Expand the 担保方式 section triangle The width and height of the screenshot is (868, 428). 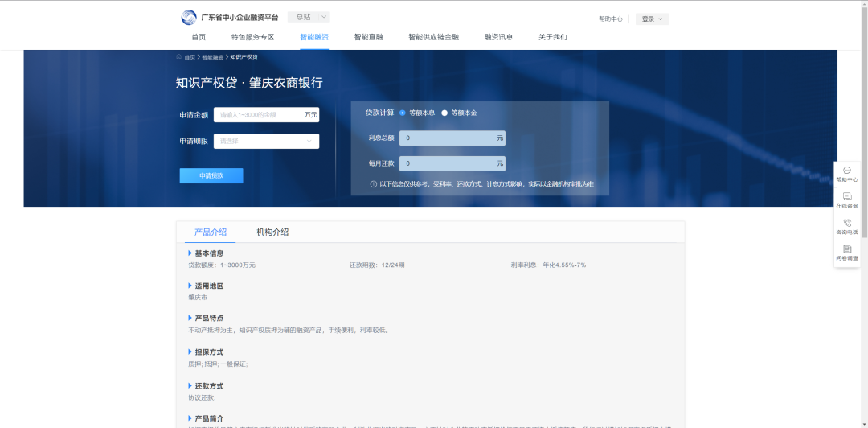click(x=190, y=352)
